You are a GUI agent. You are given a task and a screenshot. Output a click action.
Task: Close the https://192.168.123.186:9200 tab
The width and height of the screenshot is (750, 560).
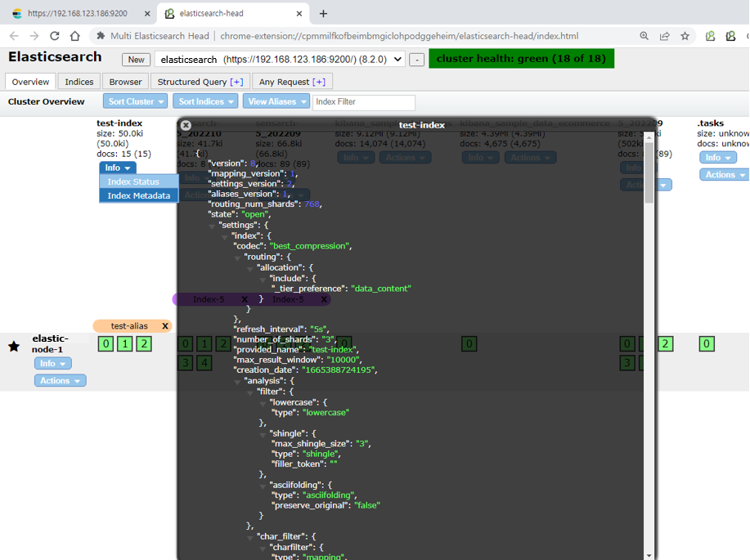147,13
